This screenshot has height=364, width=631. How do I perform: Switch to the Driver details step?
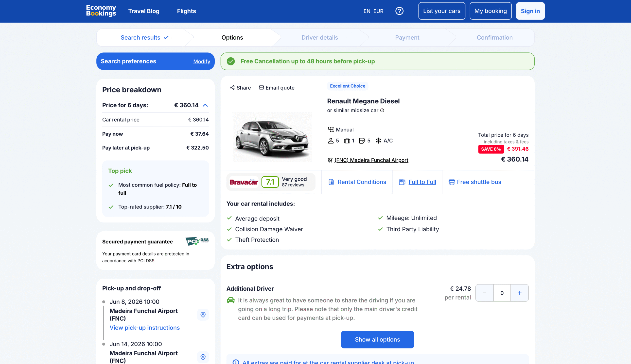coord(319,37)
